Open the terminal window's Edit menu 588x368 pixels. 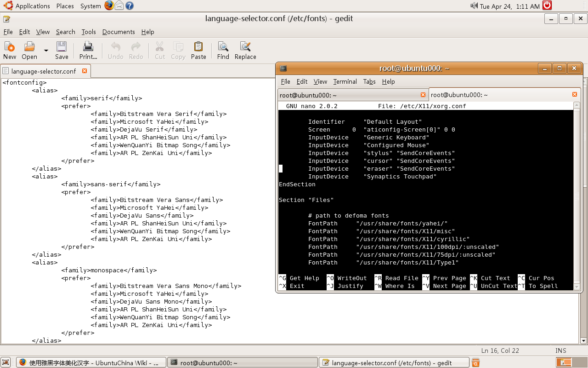coord(302,81)
